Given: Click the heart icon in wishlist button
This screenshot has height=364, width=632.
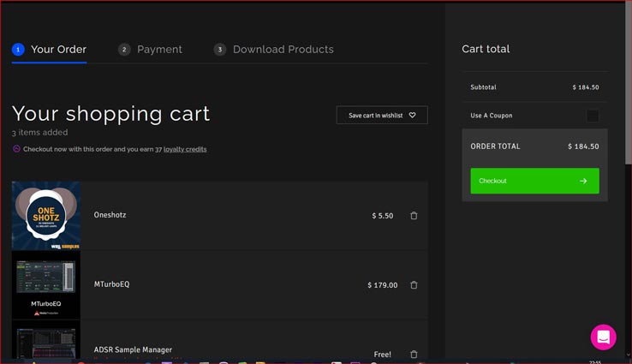Looking at the screenshot, I should (412, 115).
